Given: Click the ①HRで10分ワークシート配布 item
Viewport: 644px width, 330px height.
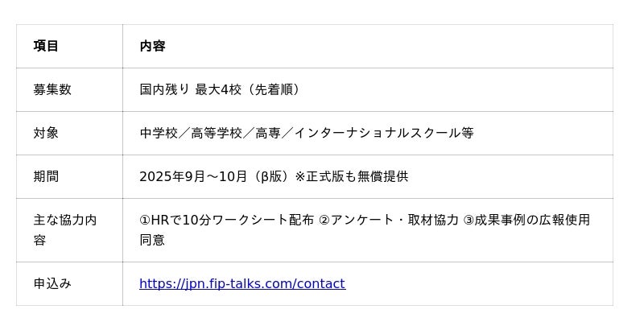Looking at the screenshot, I should point(226,220).
